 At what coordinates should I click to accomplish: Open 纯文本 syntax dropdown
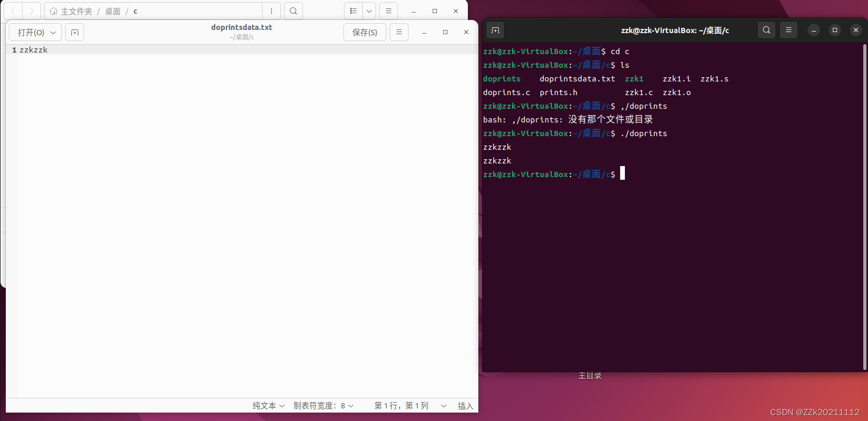(x=269, y=406)
